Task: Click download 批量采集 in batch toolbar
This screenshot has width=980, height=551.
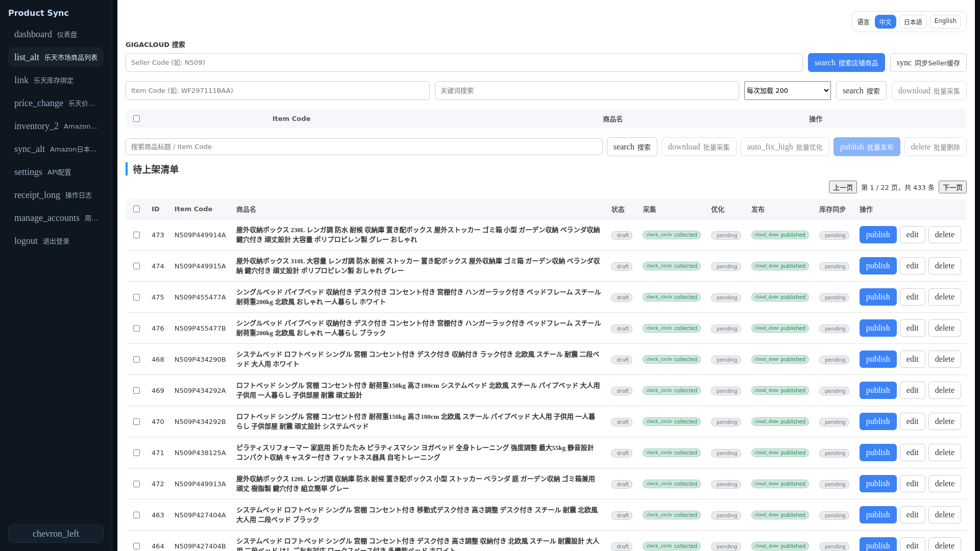Action: coord(699,147)
